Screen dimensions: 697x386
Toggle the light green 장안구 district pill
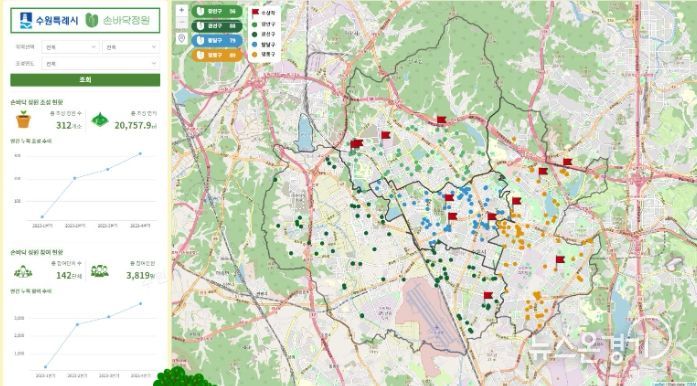(x=217, y=12)
